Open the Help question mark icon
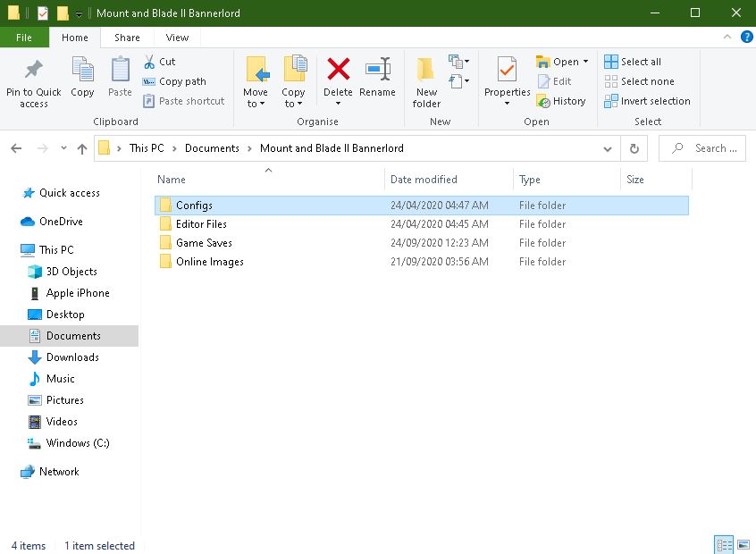Screen dimensions: 756x554 click(746, 37)
